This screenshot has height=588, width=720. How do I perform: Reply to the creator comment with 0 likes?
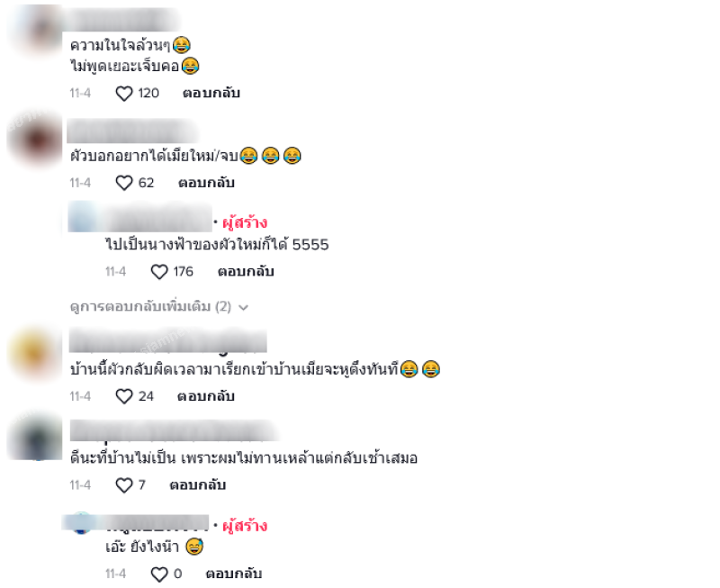[x=234, y=574]
